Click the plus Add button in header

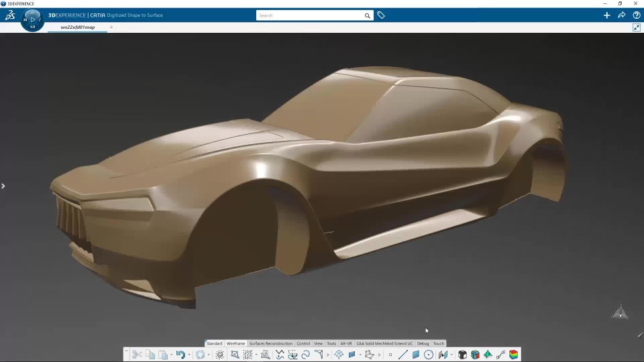pos(606,15)
